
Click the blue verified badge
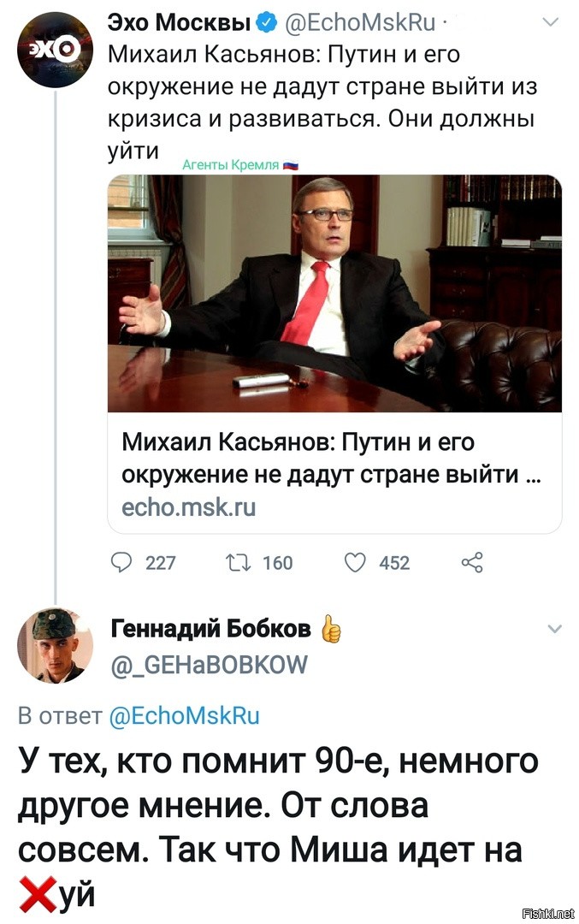click(x=267, y=23)
